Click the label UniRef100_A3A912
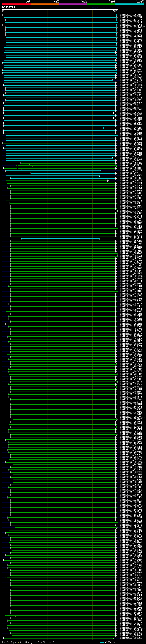The width and height of the screenshot is (146, 644). [x=131, y=239]
